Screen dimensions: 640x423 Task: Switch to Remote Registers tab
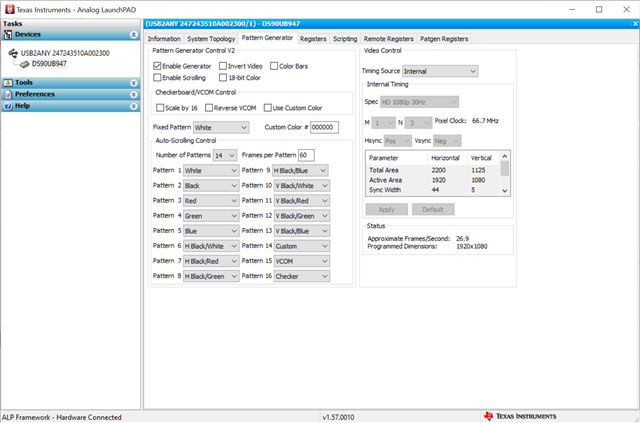(x=389, y=39)
